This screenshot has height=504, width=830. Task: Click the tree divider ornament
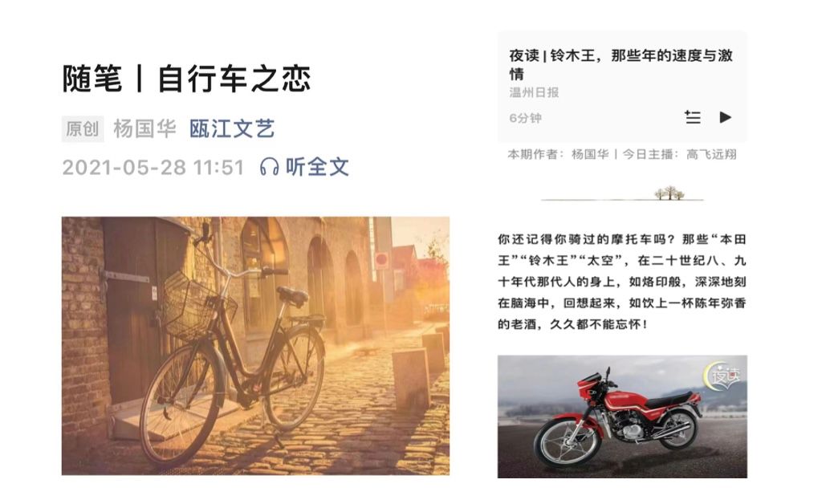point(669,193)
